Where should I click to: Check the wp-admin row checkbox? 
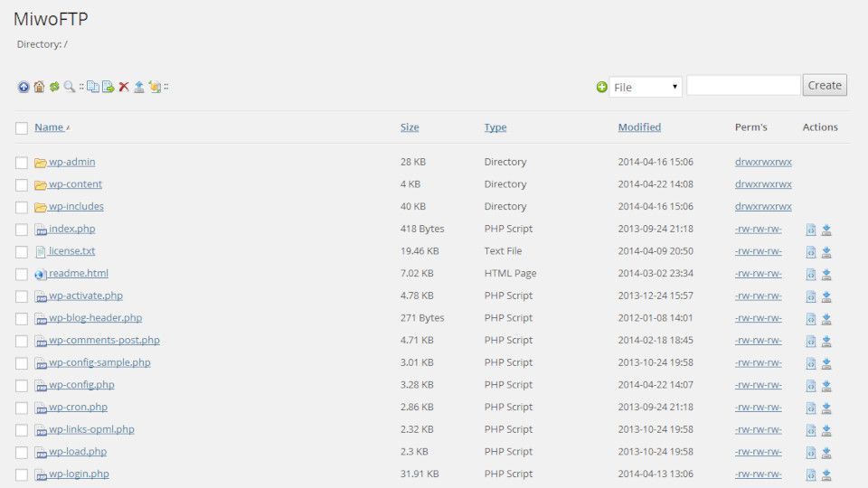pos(22,163)
